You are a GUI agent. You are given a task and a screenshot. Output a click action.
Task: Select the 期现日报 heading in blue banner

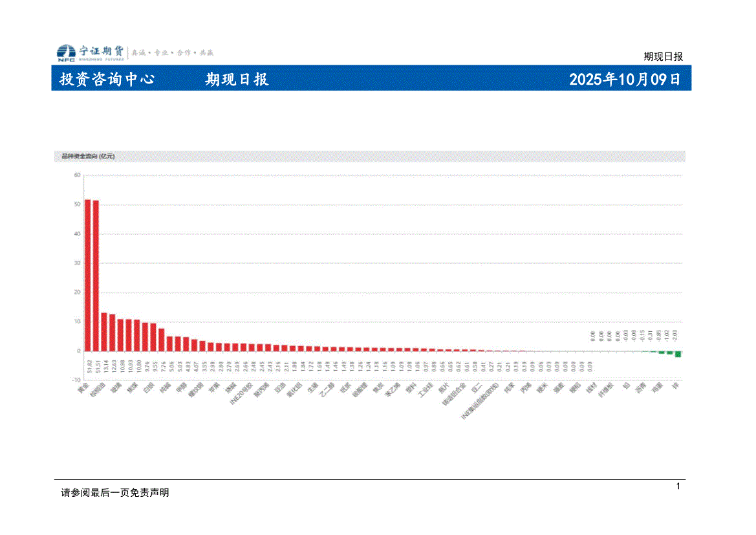237,80
